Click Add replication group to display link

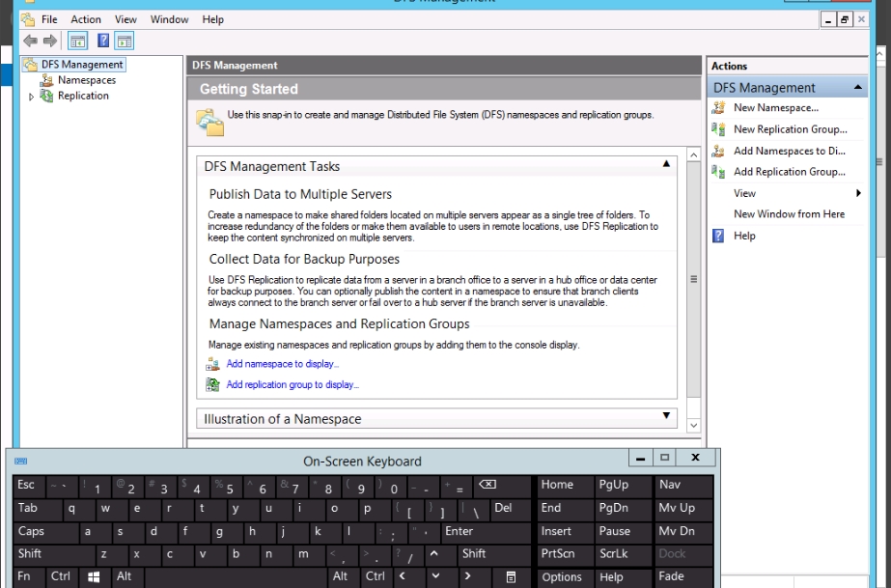(x=292, y=384)
